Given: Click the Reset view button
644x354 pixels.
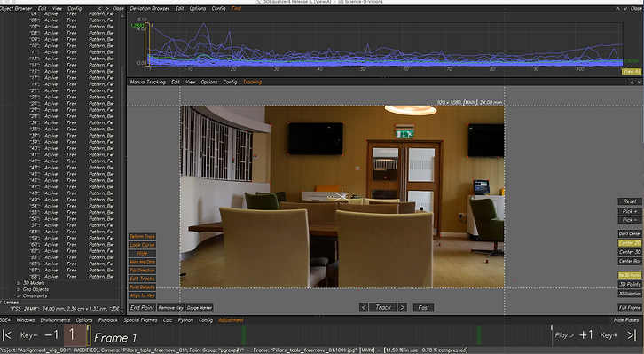Looking at the screenshot, I should click(x=630, y=201).
